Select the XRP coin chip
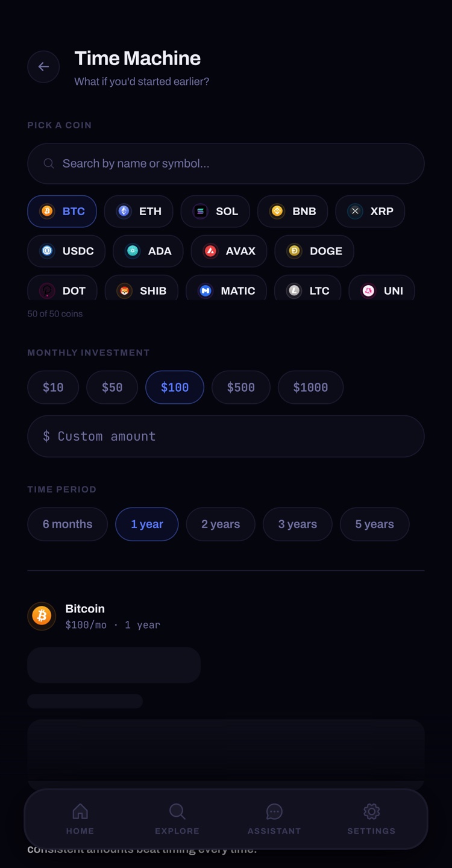452x868 pixels. click(370, 211)
